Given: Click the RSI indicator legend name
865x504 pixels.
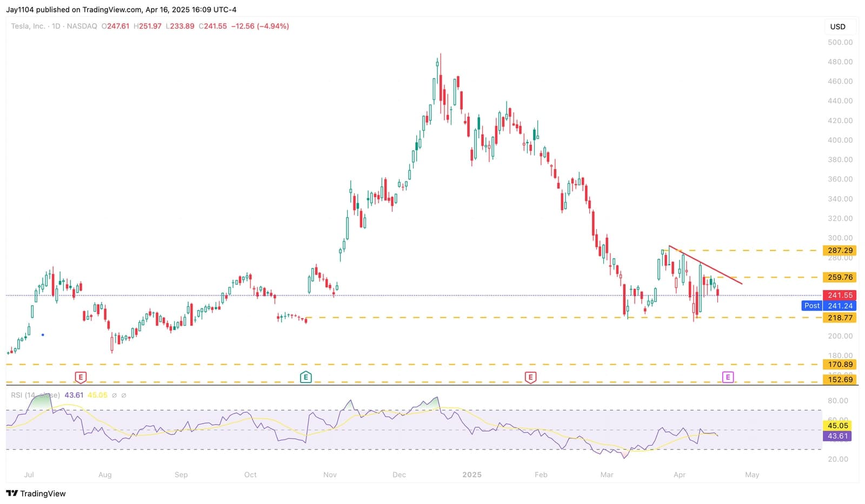Looking at the screenshot, I should [35, 395].
